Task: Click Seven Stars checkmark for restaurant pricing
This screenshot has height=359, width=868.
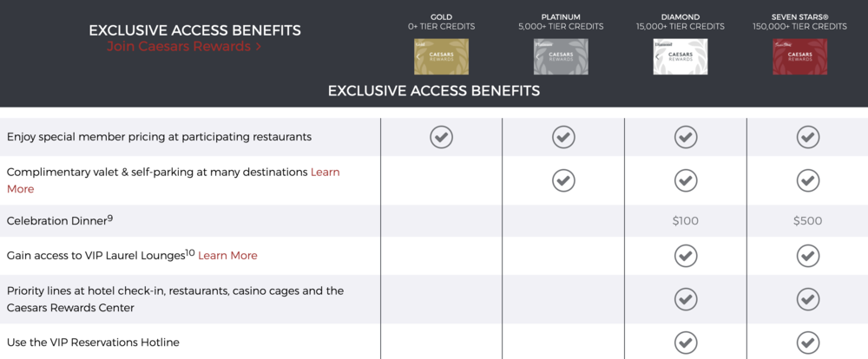Action: pyautogui.click(x=808, y=137)
